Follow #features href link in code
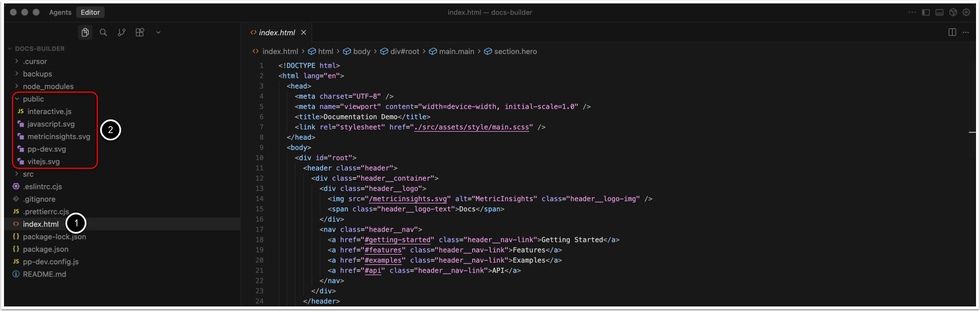Screen dimensions: 980x311 [x=383, y=250]
